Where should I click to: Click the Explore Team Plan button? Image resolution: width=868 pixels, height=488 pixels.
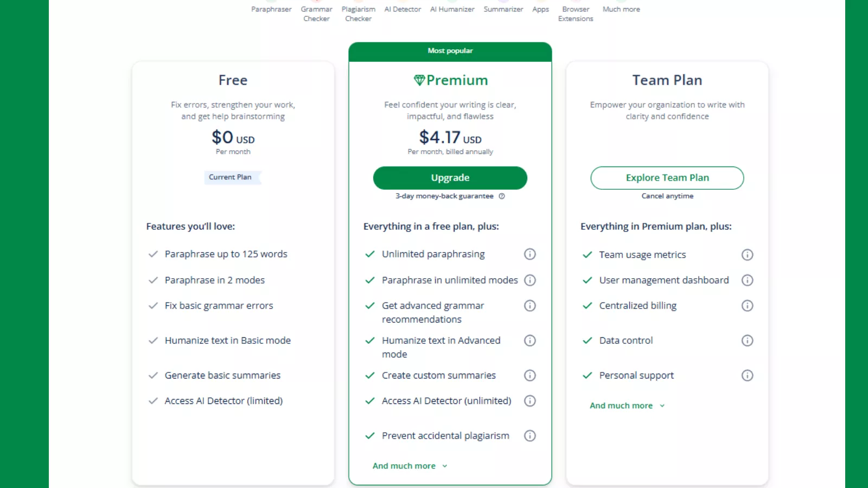tap(667, 177)
